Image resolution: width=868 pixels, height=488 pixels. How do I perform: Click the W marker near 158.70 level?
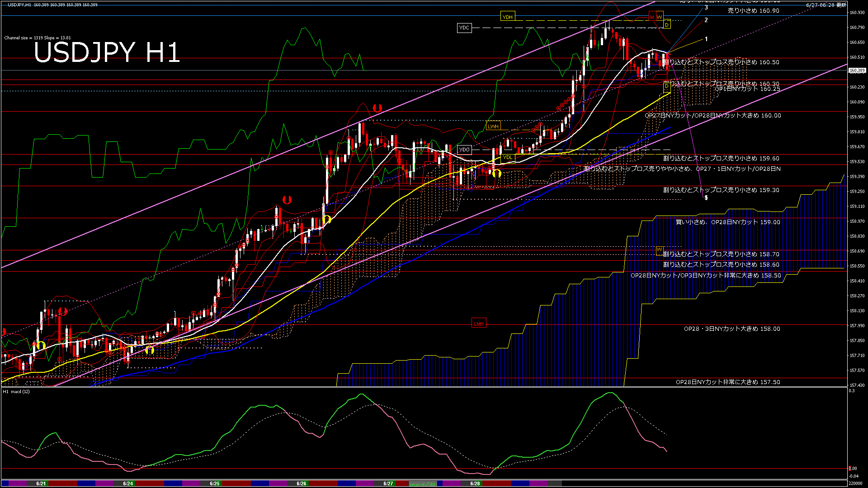tap(660, 250)
